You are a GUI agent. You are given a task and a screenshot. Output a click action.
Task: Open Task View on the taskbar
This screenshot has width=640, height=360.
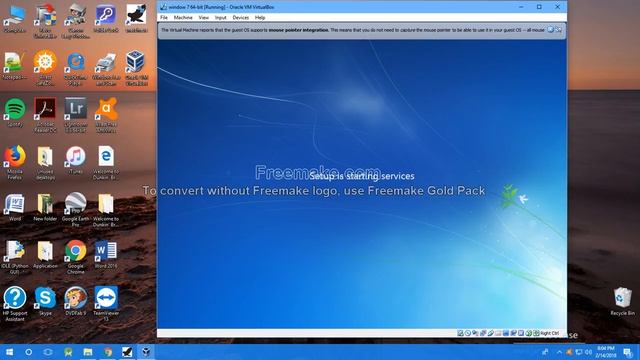tap(48, 352)
